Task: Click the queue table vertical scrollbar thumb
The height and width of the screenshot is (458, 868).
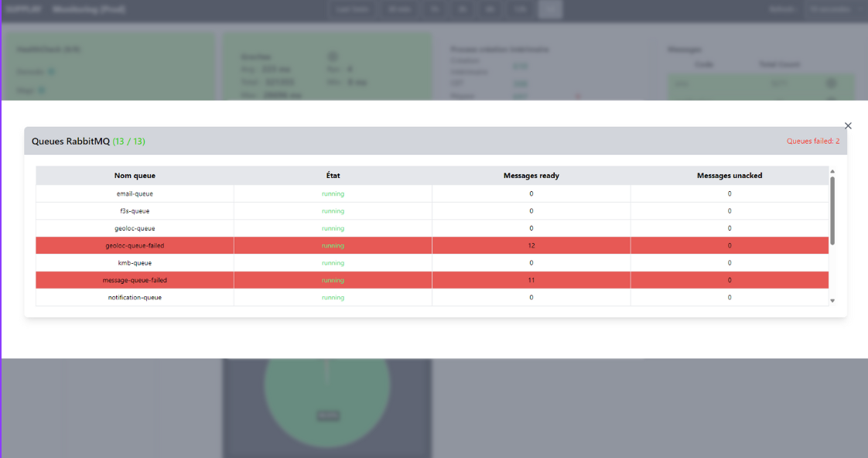Action: pyautogui.click(x=832, y=210)
